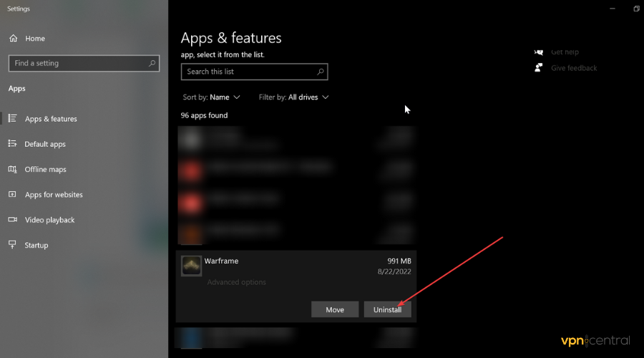Click into the Find a setting box

pos(79,63)
